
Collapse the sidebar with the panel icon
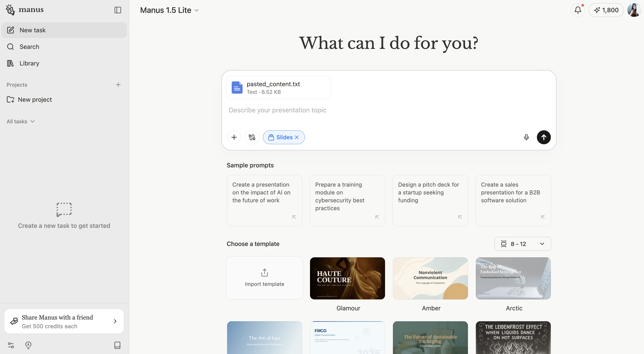[x=118, y=10]
